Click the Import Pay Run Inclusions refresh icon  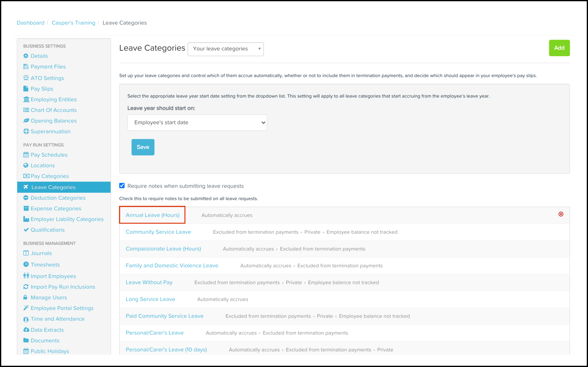[26, 287]
